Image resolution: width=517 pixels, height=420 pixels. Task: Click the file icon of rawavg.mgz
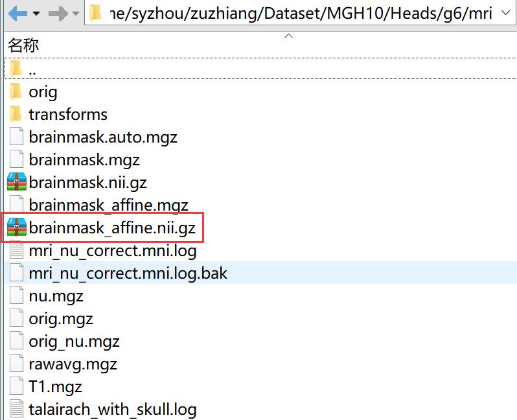pos(16,364)
